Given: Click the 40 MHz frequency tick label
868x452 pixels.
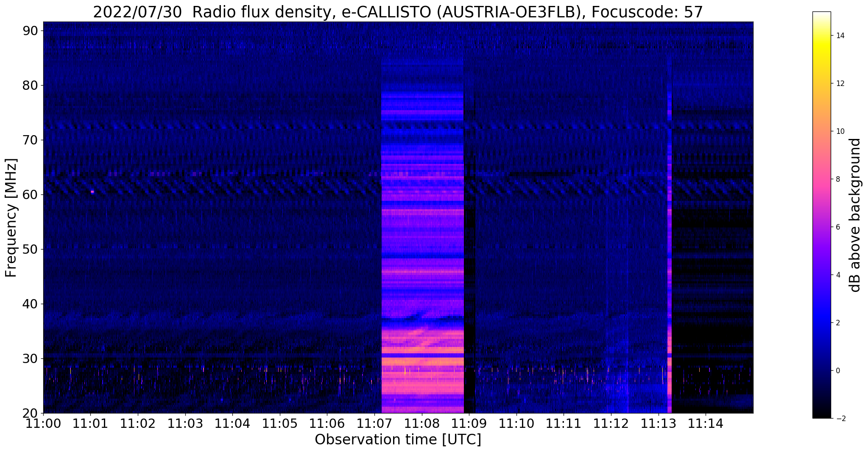Looking at the screenshot, I should pos(30,304).
